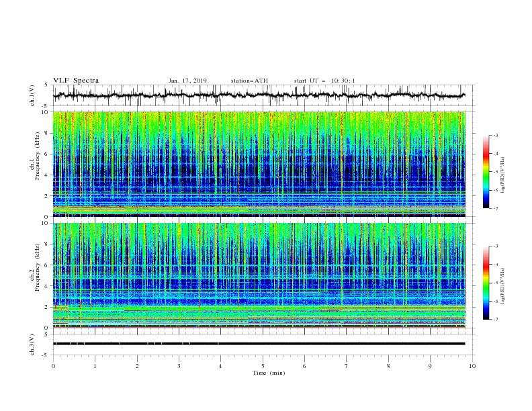Click the time axis tick label "0"
This screenshot has height=411, width=532.
pos(53,366)
